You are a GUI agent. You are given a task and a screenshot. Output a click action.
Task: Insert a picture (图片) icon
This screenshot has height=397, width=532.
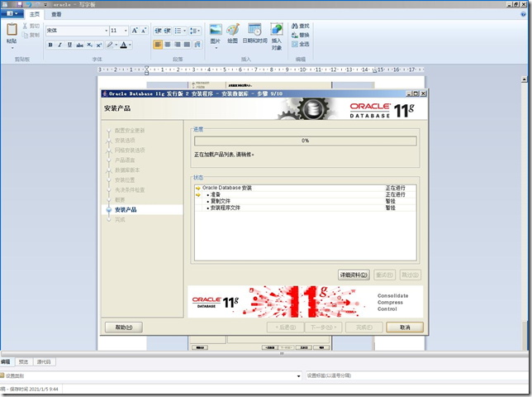coord(216,30)
